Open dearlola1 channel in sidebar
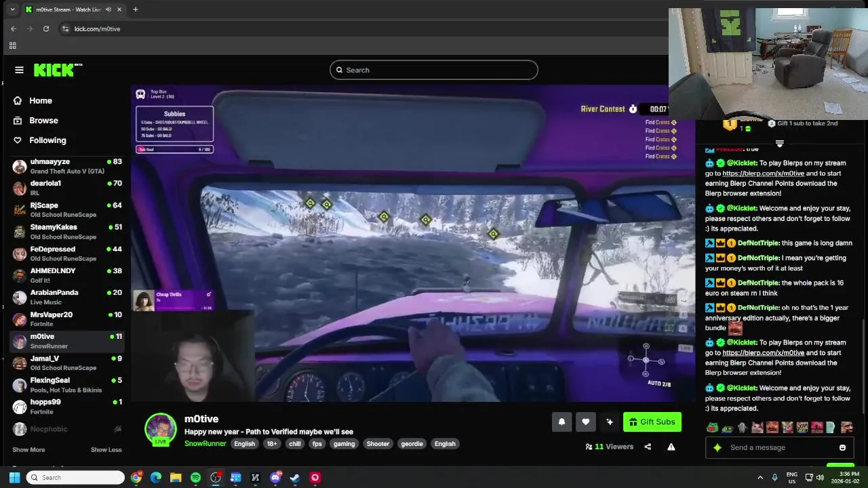868x488 pixels. pyautogui.click(x=67, y=188)
